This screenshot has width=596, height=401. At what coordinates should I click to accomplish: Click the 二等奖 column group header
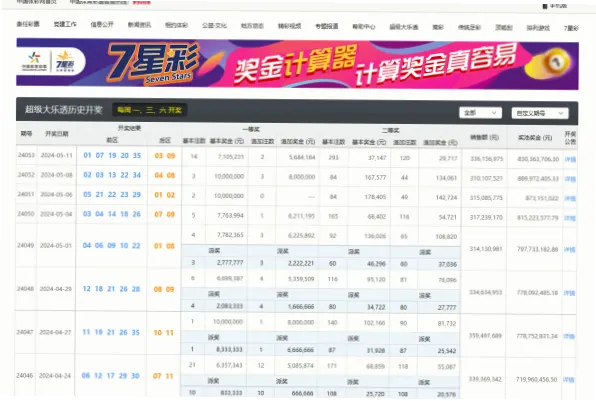click(x=390, y=130)
